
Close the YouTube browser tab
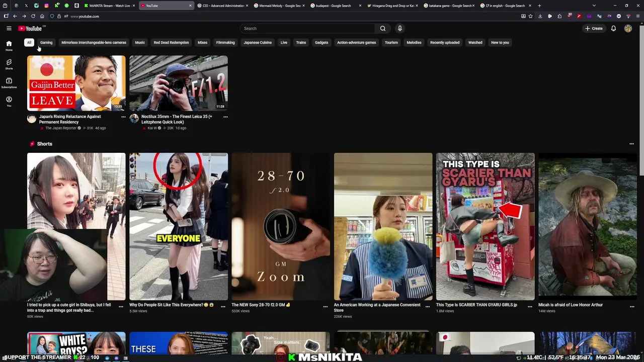[x=190, y=6]
